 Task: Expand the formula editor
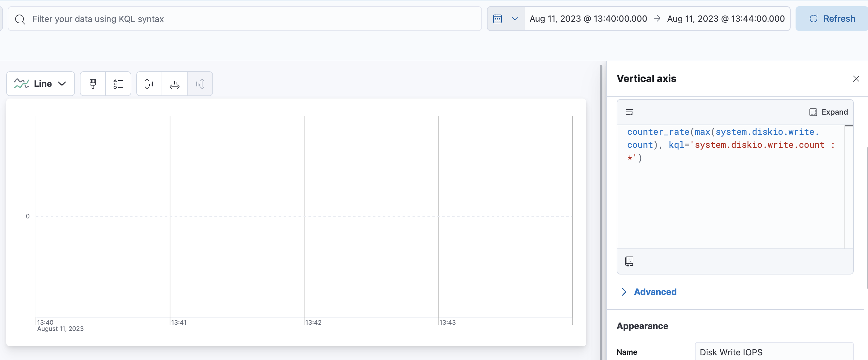(x=829, y=112)
